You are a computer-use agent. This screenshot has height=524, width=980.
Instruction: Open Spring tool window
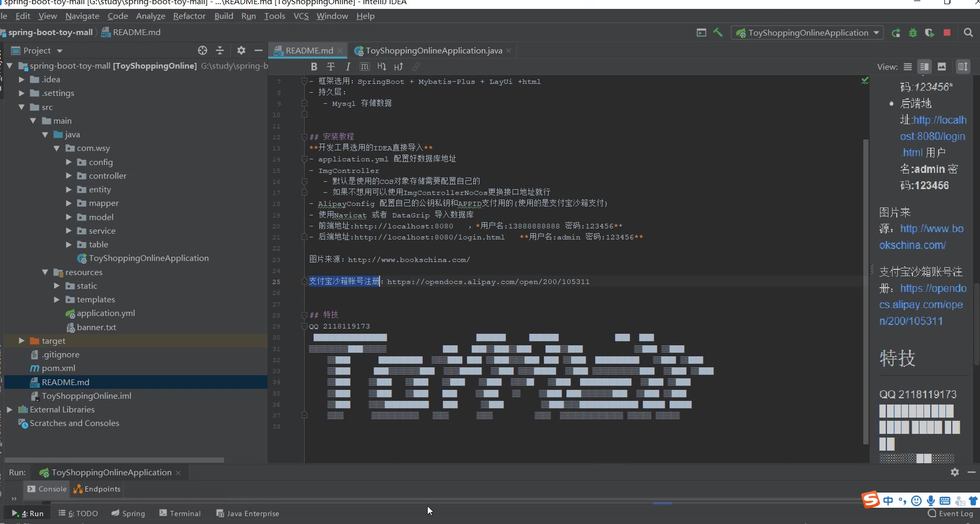(x=128, y=514)
